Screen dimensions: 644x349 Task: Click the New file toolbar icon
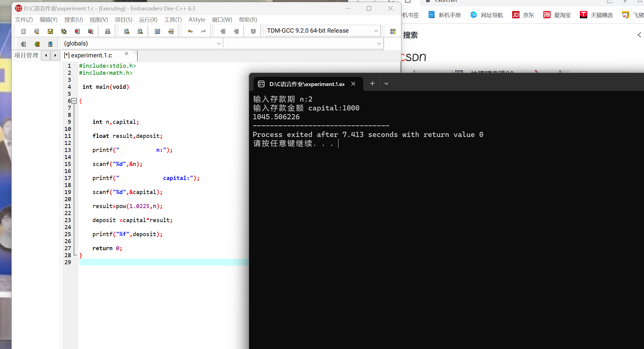[x=24, y=31]
